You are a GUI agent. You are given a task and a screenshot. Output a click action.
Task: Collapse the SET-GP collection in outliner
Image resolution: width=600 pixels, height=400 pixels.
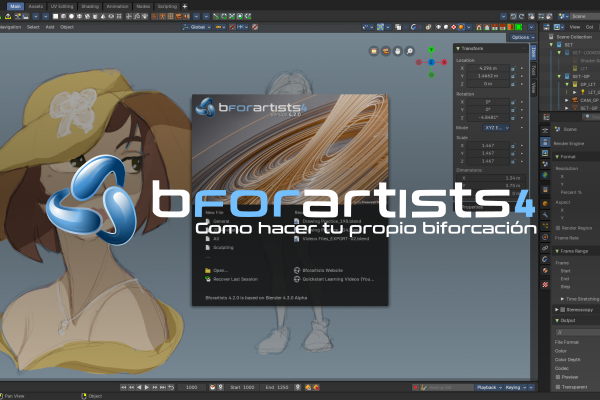[x=559, y=77]
